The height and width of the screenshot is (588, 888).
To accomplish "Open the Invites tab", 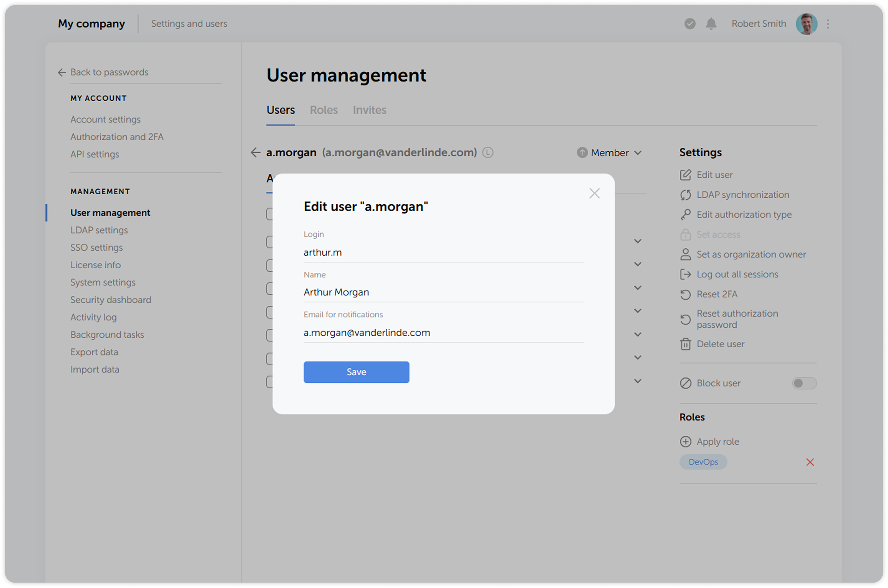I will pos(369,110).
